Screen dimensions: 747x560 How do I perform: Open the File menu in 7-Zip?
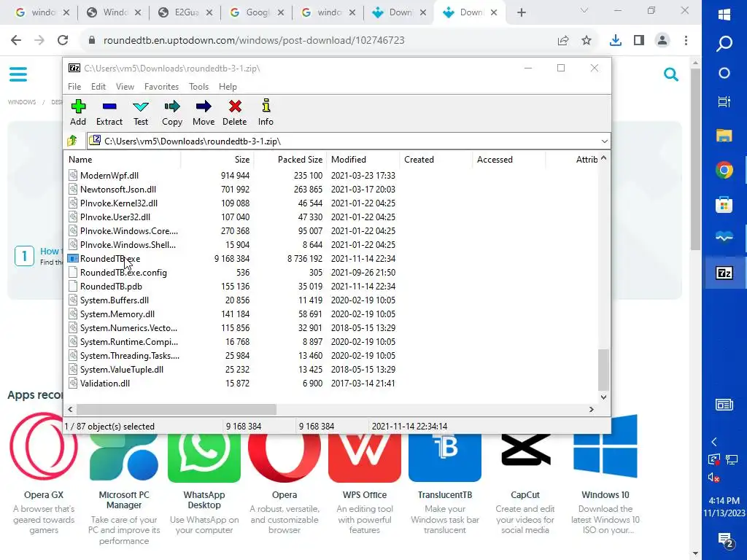coord(74,87)
